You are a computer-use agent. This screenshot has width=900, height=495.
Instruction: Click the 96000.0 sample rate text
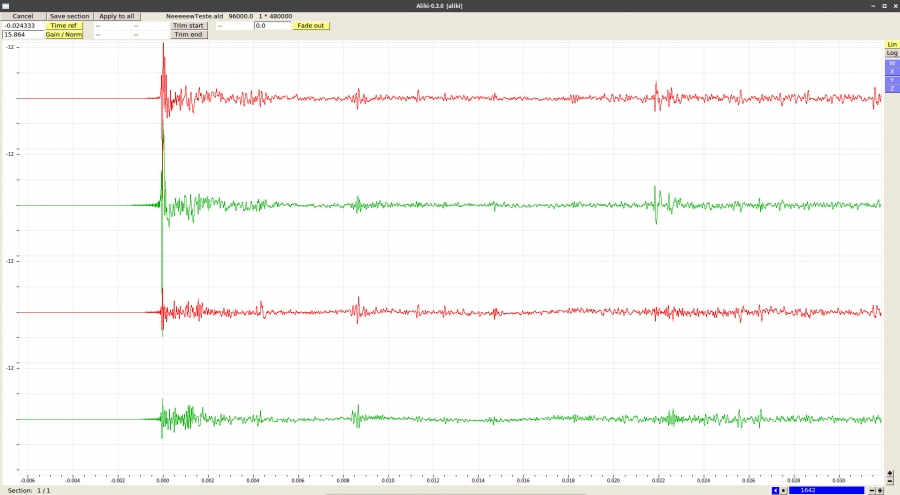coord(240,16)
